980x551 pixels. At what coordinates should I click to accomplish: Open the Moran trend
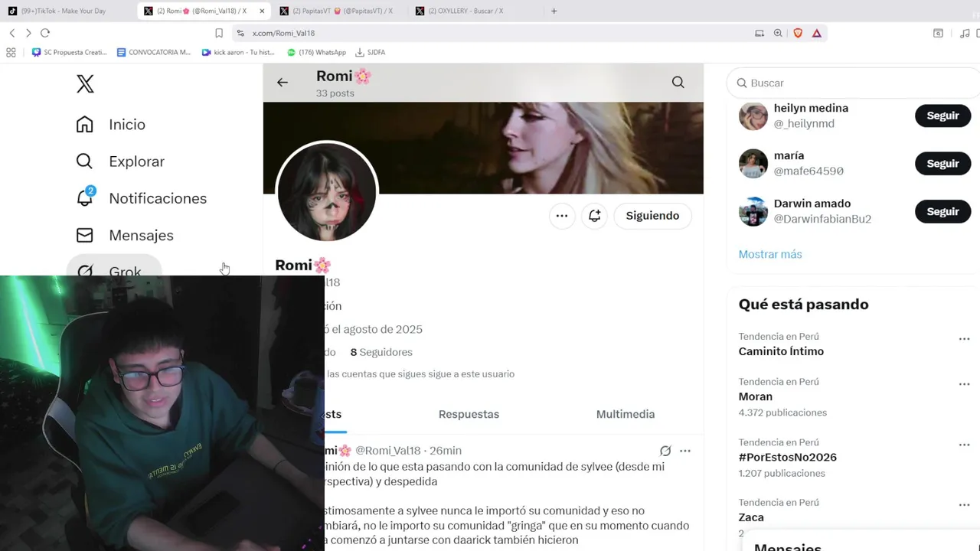[756, 396]
